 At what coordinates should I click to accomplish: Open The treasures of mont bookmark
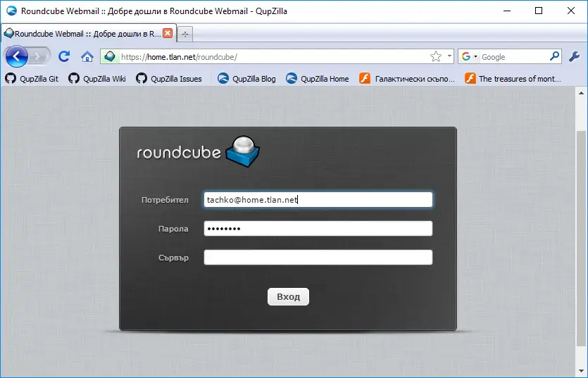(513, 79)
